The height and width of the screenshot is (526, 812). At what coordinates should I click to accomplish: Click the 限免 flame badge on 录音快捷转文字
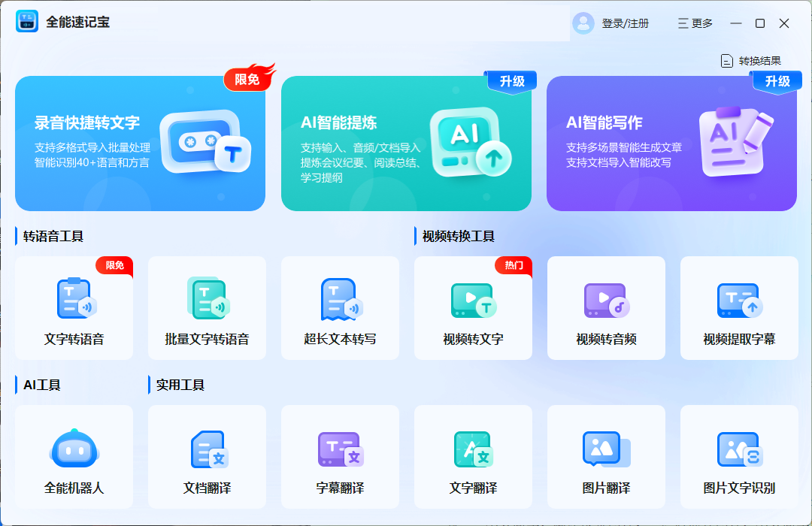click(x=249, y=77)
